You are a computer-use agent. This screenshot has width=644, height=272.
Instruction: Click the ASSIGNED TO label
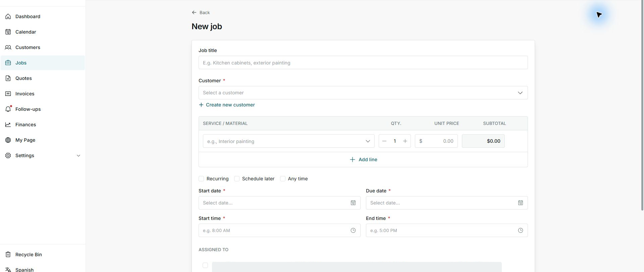tap(213, 250)
